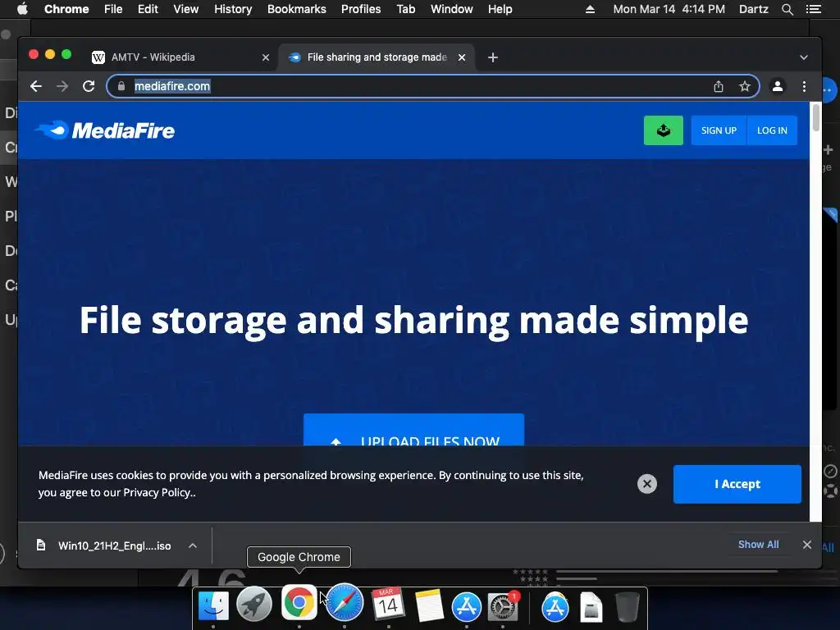Click the browser forward arrow

pos(62,86)
